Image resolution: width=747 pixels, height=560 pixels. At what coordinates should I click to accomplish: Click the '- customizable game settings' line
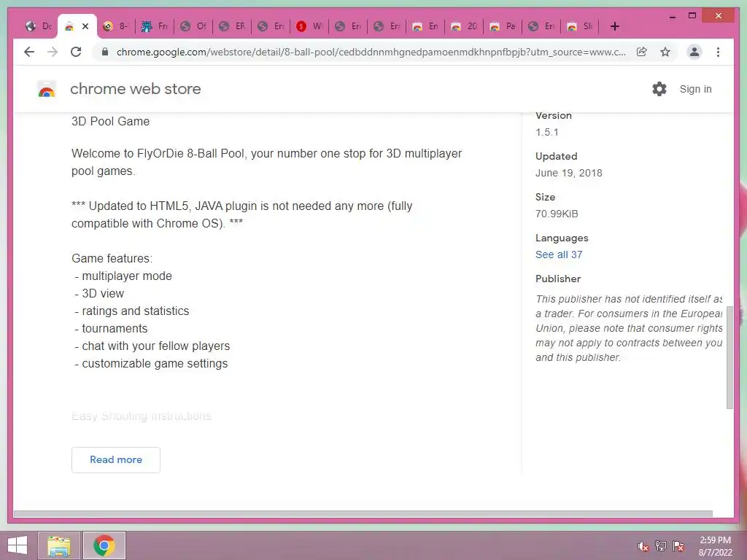tap(151, 364)
